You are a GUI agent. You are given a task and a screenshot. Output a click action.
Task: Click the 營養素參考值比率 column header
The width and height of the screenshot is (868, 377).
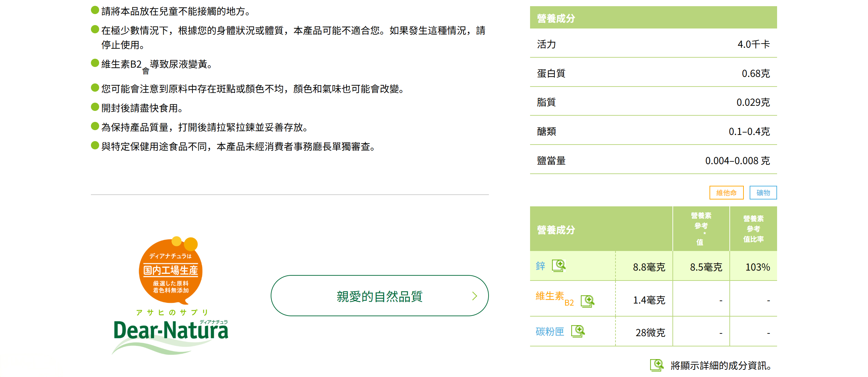753,229
